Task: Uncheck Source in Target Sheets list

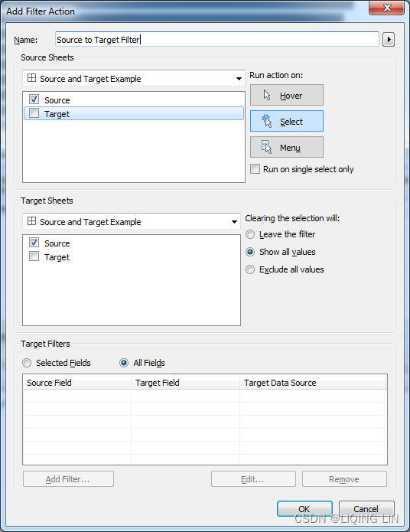Action: (x=34, y=242)
